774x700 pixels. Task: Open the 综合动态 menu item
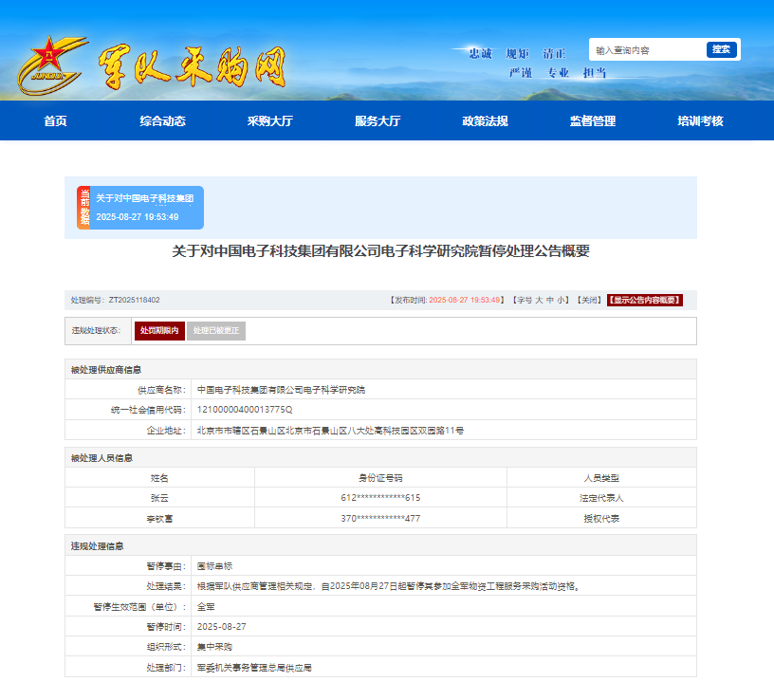click(x=163, y=121)
